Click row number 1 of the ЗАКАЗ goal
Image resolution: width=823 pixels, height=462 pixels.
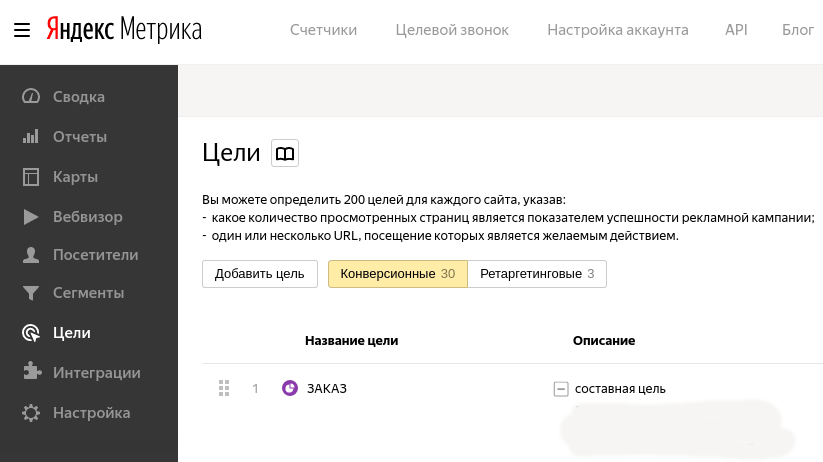click(255, 388)
